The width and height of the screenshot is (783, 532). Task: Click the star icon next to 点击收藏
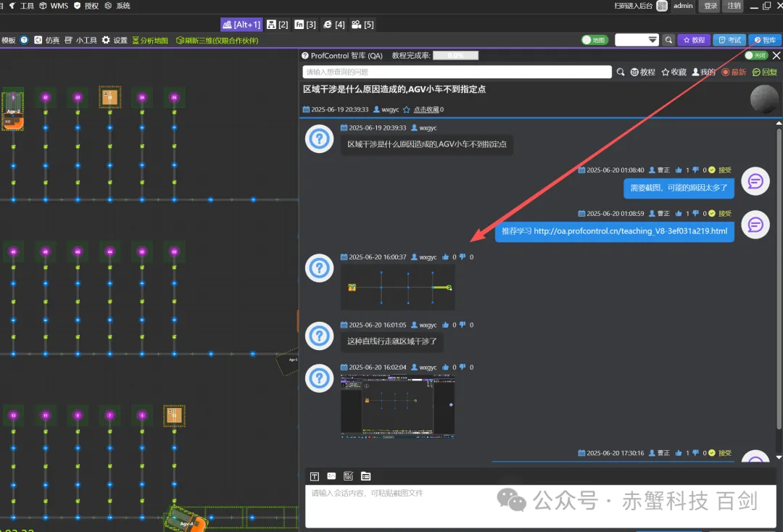coord(407,109)
